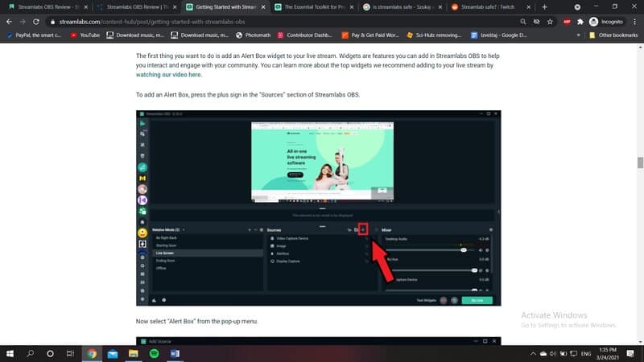Go back to the previous page

click(x=9, y=22)
